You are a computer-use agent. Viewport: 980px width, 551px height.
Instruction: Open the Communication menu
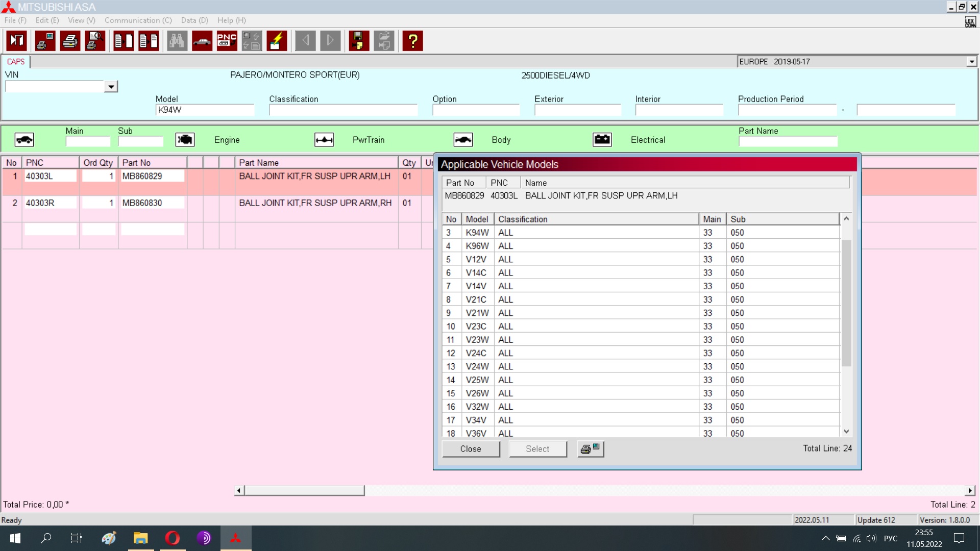click(138, 20)
